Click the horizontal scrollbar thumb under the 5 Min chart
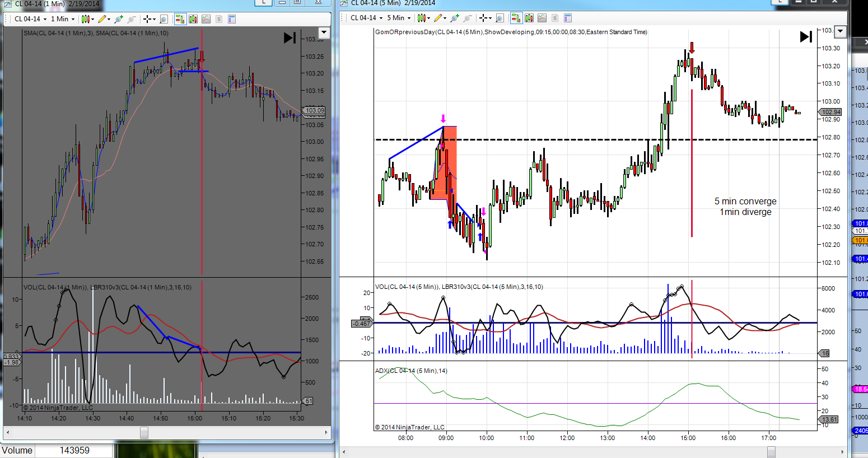 (x=771, y=452)
